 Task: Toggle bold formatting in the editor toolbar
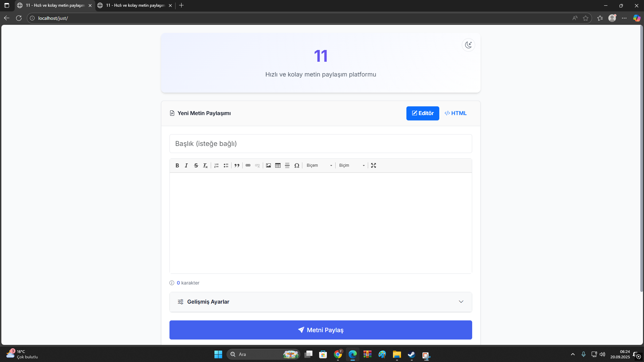[x=177, y=165]
